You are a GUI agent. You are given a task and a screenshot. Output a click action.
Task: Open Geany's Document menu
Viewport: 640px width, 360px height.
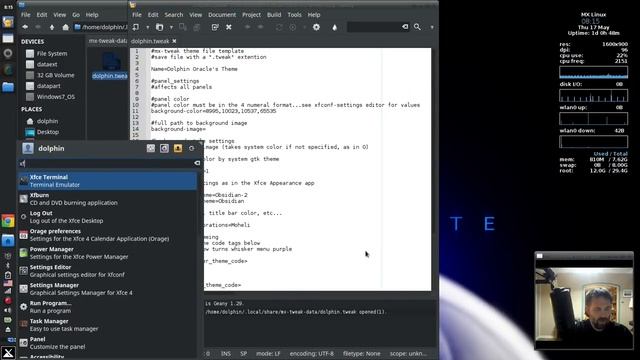pyautogui.click(x=222, y=15)
